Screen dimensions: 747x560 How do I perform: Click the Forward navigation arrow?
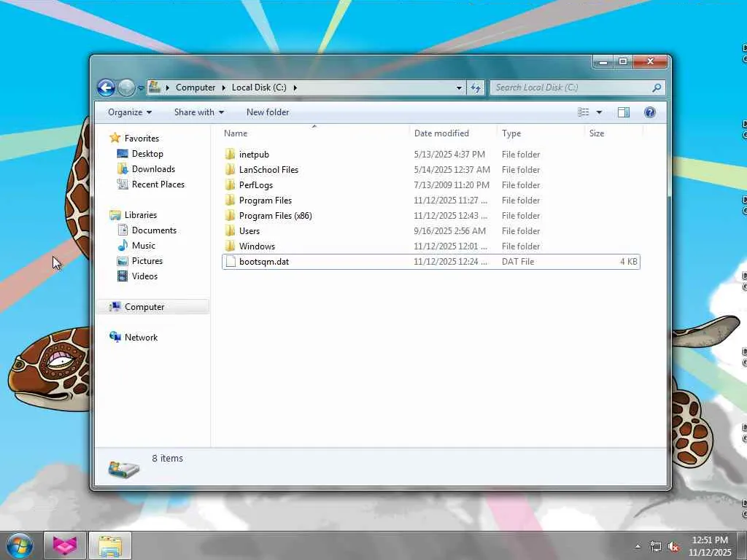point(126,87)
